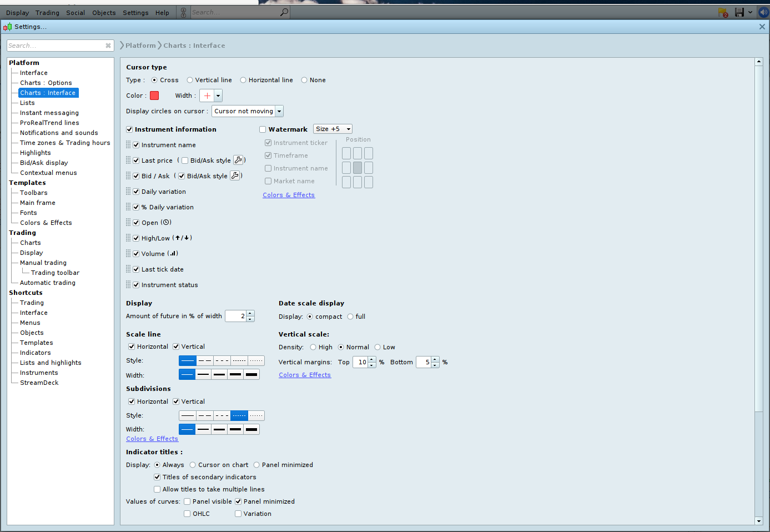Click the scroll-down arrow of the settings panel
Image resolution: width=770 pixels, height=532 pixels.
(759, 521)
